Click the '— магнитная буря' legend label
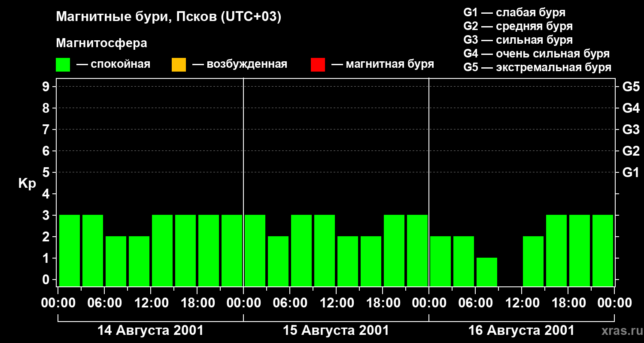This screenshot has width=644, height=343. click(383, 64)
